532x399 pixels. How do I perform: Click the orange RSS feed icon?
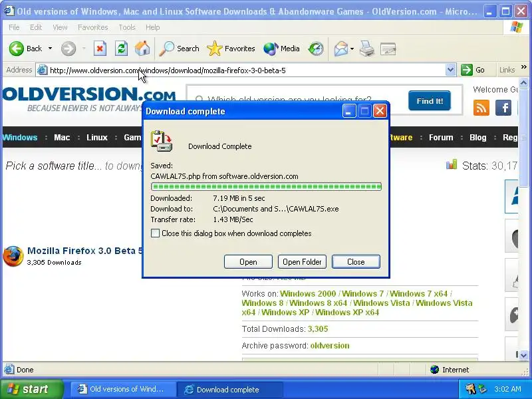(481, 108)
